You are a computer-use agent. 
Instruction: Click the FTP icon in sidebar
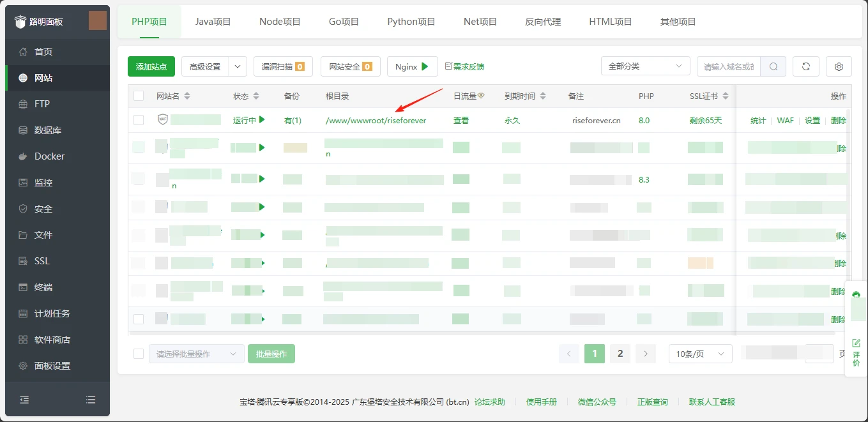[x=23, y=104]
